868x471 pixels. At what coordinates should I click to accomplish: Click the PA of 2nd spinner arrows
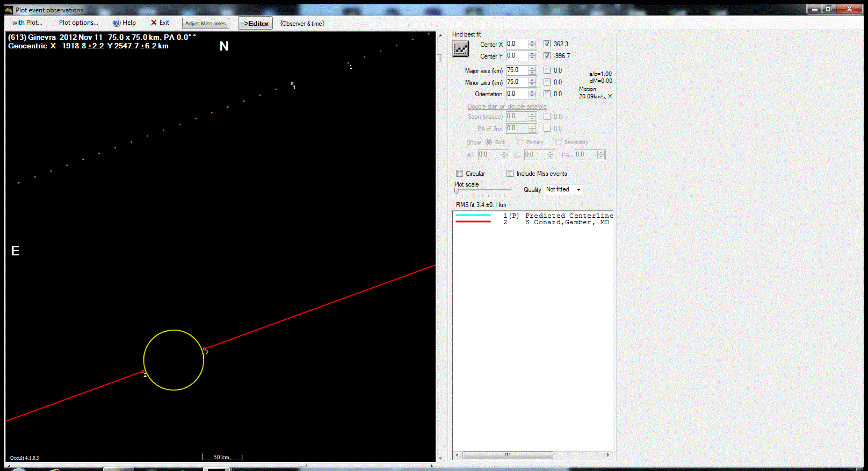pyautogui.click(x=532, y=129)
